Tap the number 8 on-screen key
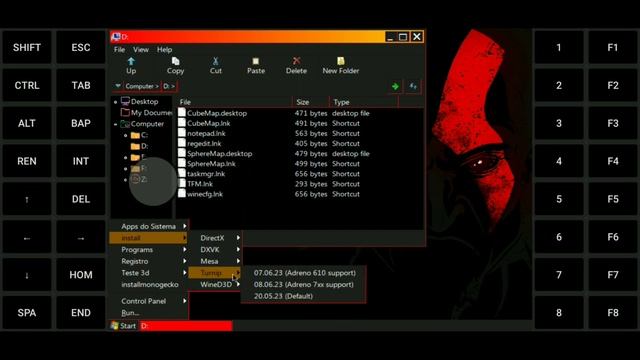Viewport: 640px width, 360px height. pyautogui.click(x=559, y=313)
